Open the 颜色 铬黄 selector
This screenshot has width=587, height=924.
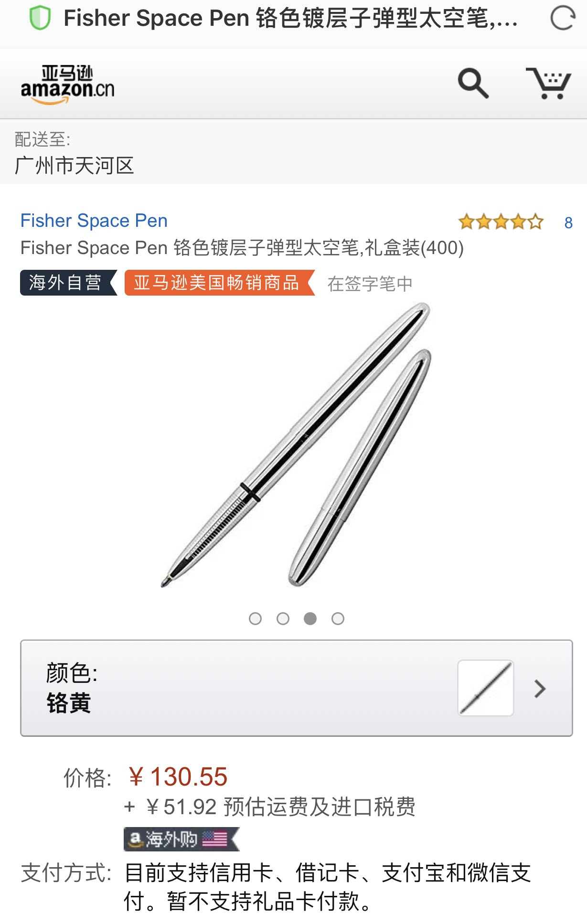[x=297, y=688]
